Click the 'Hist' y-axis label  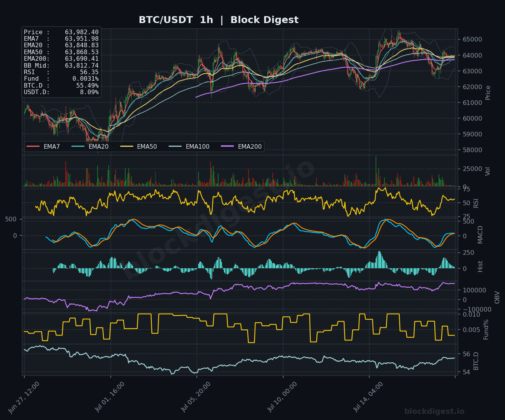point(480,266)
